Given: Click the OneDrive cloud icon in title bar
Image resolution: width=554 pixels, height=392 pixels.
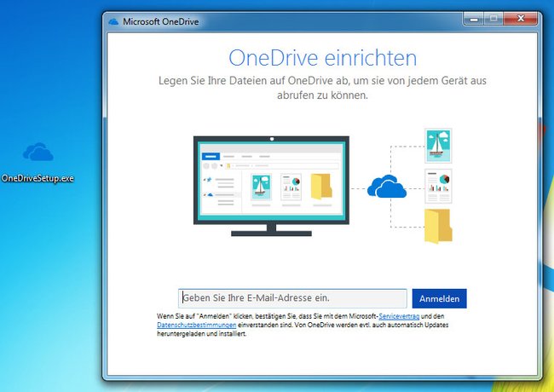Looking at the screenshot, I should 113,22.
